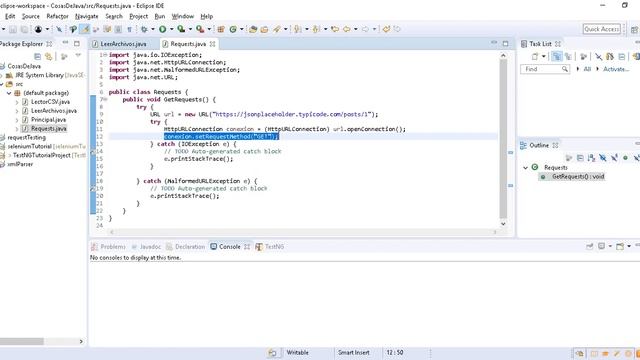Switch to the TestNG tab

point(269,247)
